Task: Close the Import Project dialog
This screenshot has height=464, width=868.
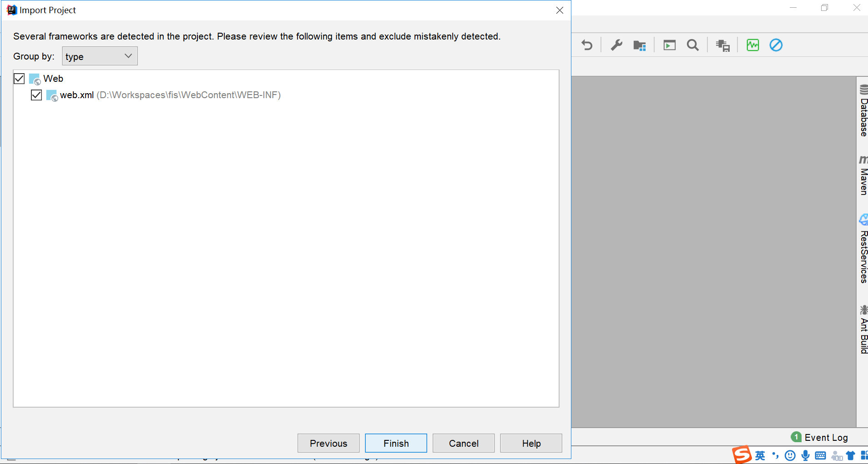Action: click(560, 10)
